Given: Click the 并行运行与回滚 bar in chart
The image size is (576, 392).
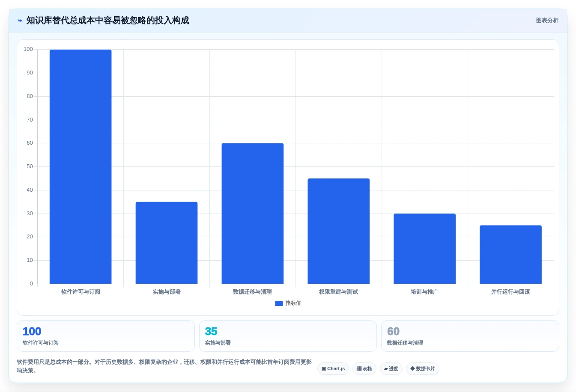Looking at the screenshot, I should click(511, 255).
